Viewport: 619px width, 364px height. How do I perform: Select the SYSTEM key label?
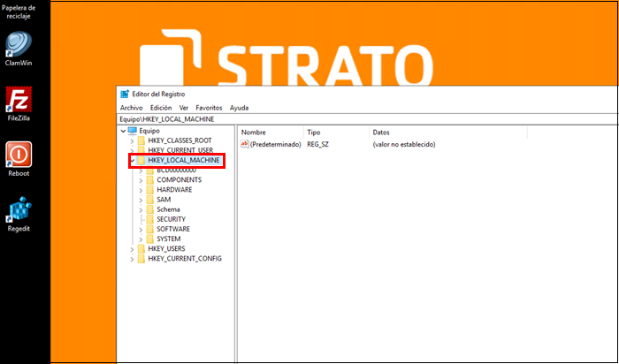tap(169, 239)
